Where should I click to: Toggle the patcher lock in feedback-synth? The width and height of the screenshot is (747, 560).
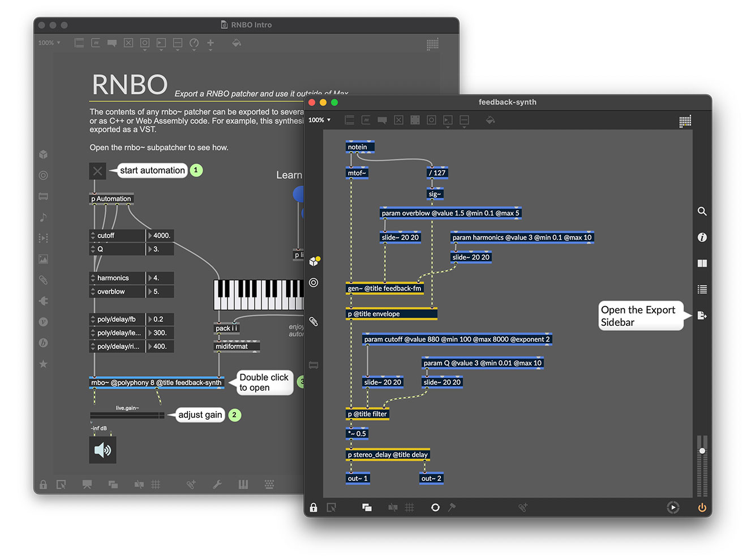(314, 507)
